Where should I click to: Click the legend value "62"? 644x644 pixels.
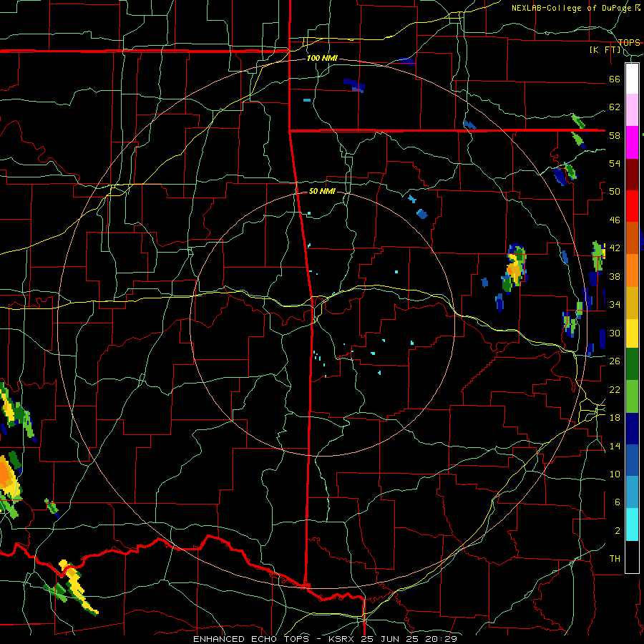coord(615,107)
